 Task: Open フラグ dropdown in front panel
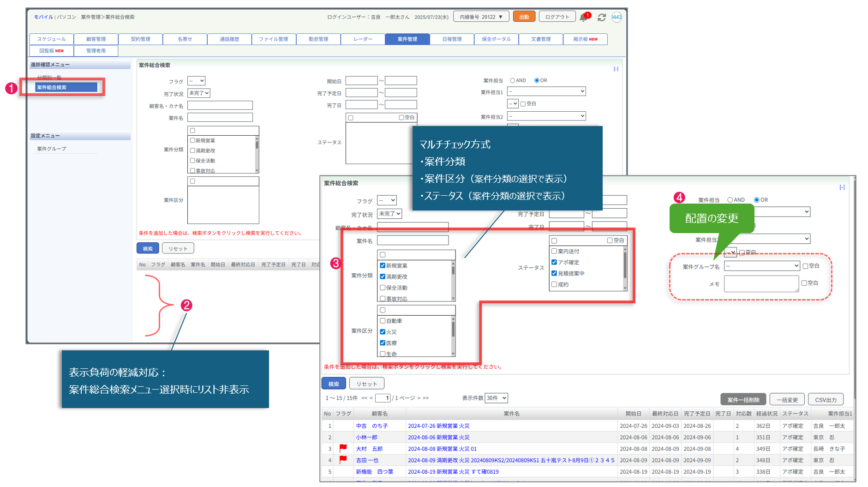point(387,200)
